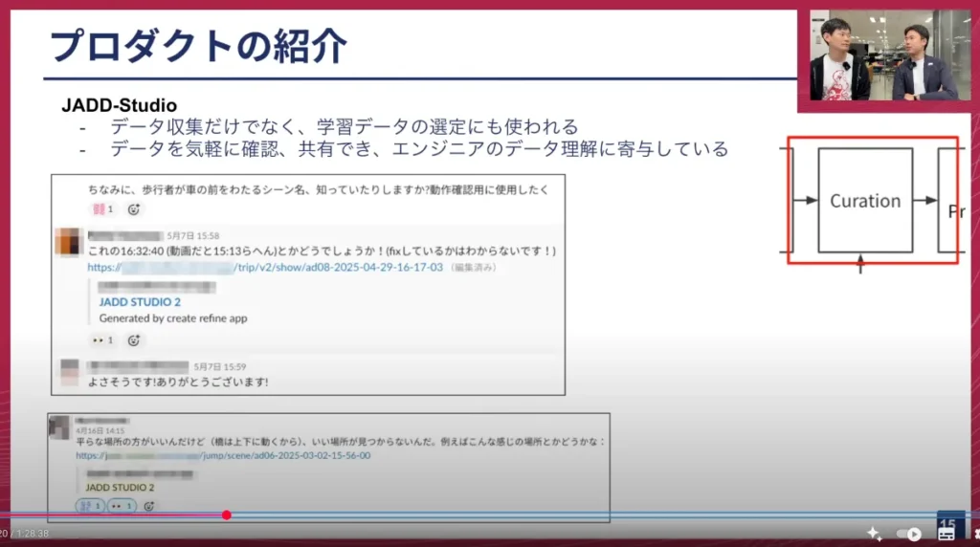This screenshot has height=547, width=980.
Task: Click the sparkle AI icon in player controls
Action: (873, 533)
